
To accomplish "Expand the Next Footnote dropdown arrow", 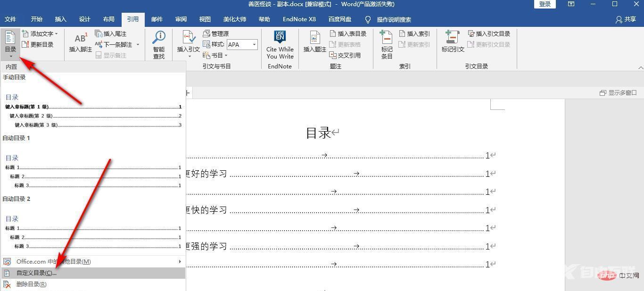I will (138, 44).
